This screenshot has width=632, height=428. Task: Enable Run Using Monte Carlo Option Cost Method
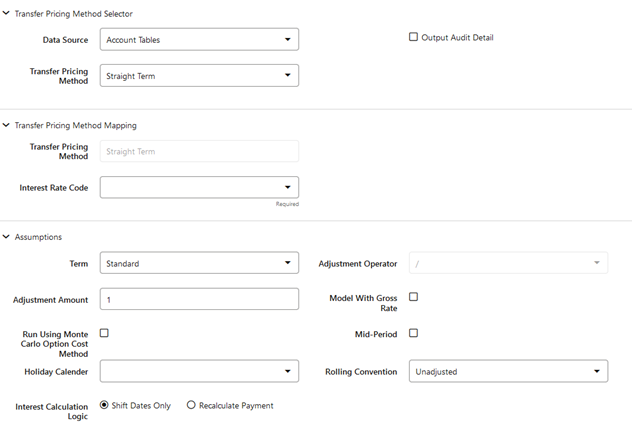104,333
